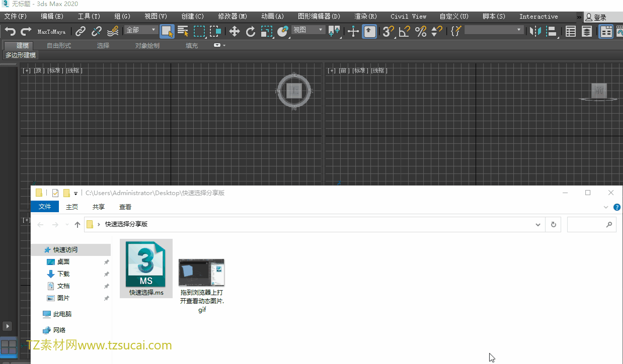Click the Mirror tool icon
Viewport: 623px width, 364px height.
535,31
